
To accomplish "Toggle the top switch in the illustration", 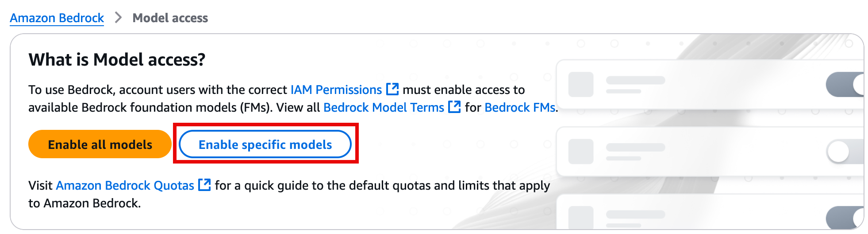I will pyautogui.click(x=845, y=84).
